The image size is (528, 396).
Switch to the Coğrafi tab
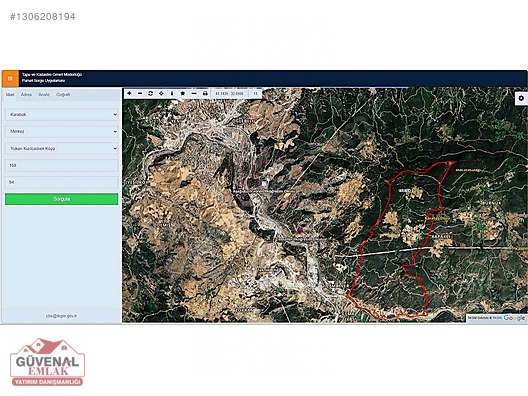63,95
